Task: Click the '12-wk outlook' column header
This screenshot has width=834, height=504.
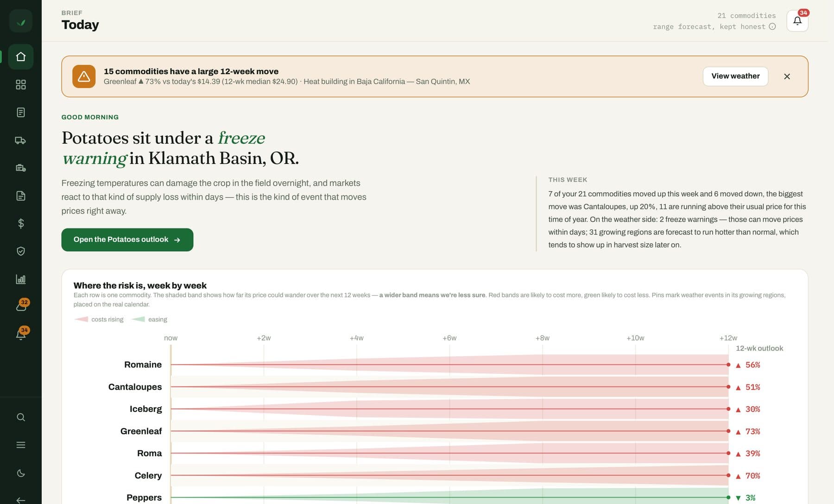Action: (759, 348)
